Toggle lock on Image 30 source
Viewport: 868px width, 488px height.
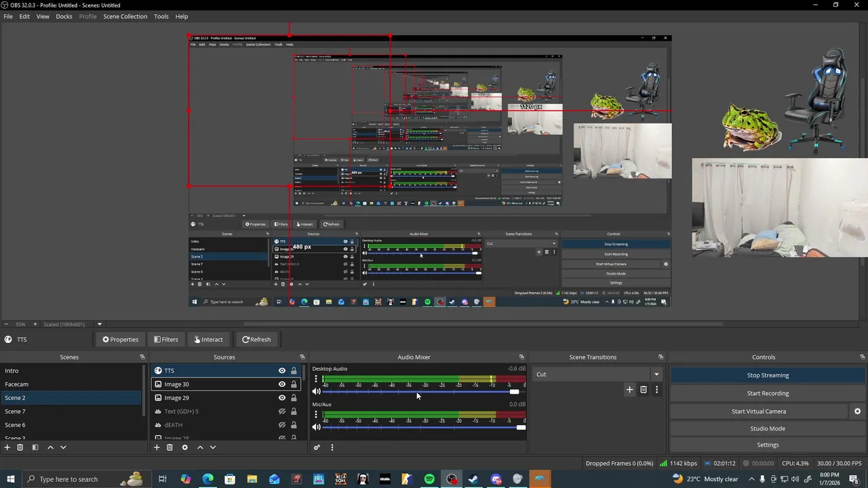click(x=294, y=384)
